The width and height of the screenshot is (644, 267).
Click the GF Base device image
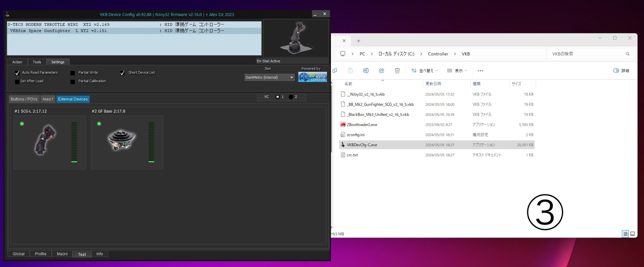coord(122,140)
